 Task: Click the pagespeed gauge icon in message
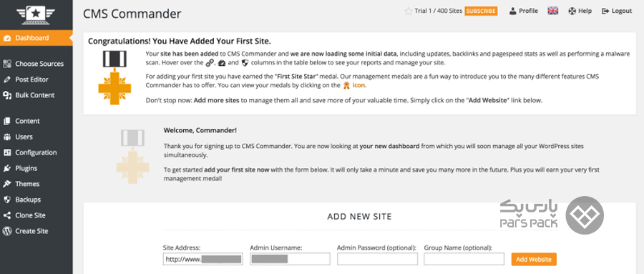coord(222,63)
